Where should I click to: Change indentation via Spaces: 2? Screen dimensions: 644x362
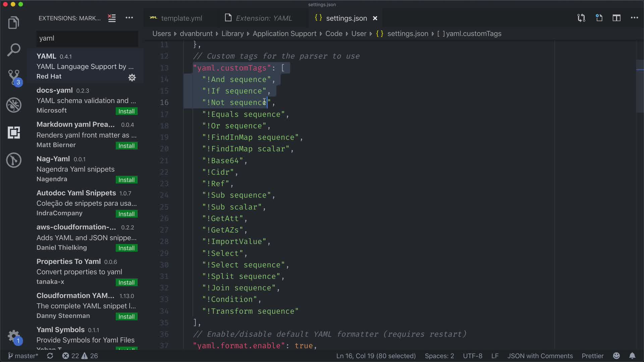coord(439,356)
